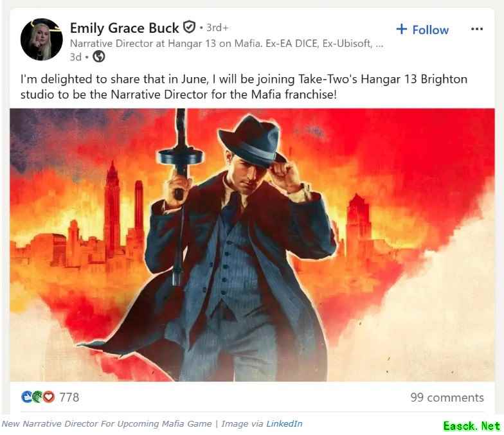This screenshot has width=504, height=435.
Task: Open the three-dot post options menu
Action: (477, 29)
